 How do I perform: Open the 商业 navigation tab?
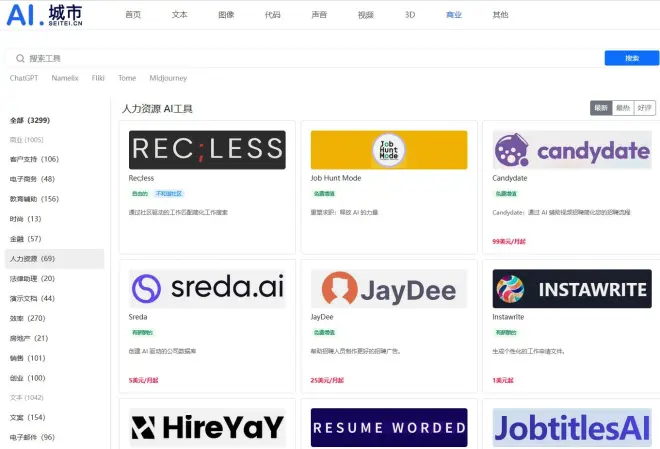(455, 15)
